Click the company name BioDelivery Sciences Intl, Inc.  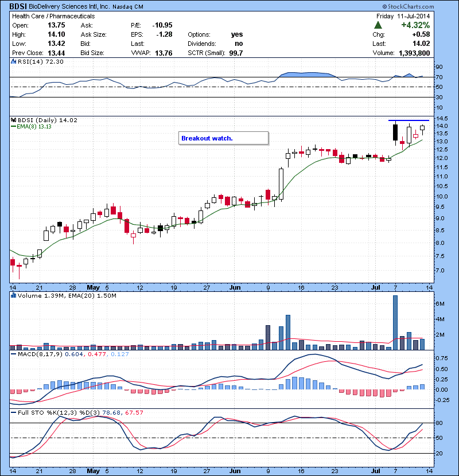69,7
